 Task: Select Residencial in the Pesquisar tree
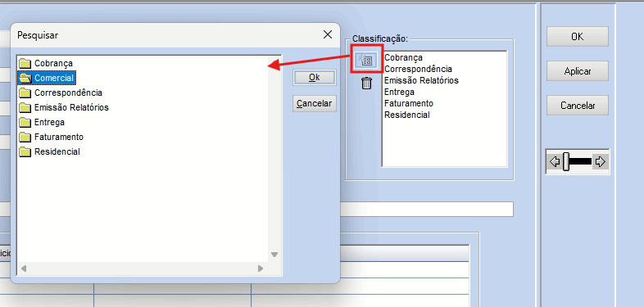pyautogui.click(x=57, y=151)
